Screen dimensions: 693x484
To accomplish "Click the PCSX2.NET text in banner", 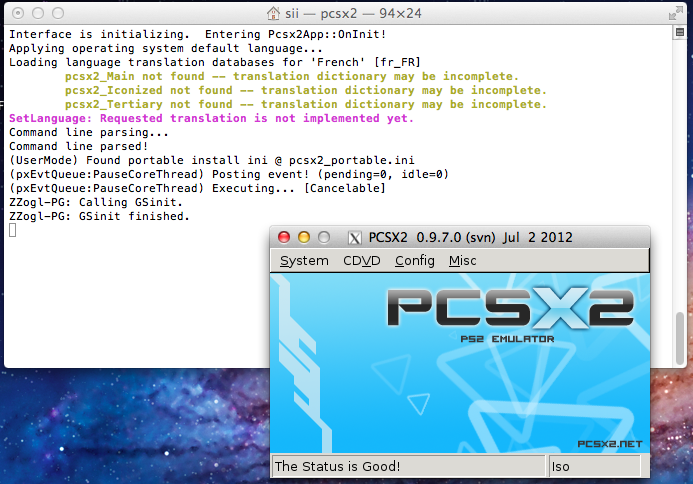I will click(x=610, y=444).
